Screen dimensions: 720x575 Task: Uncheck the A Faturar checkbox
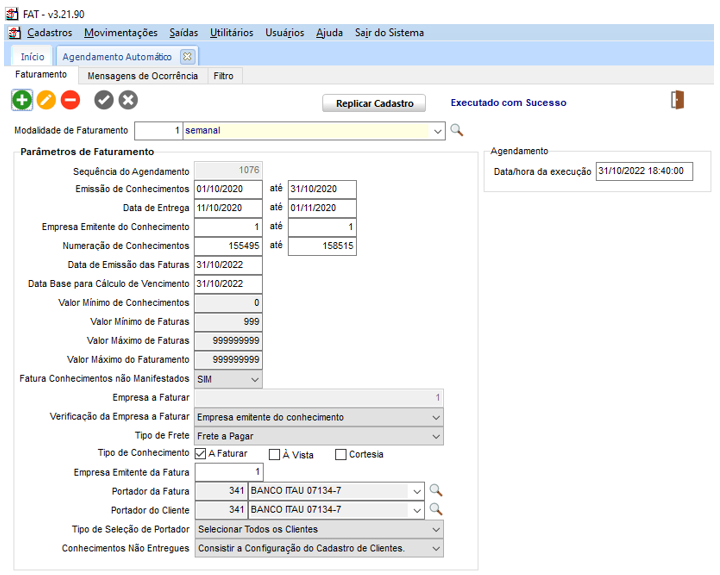point(201,454)
